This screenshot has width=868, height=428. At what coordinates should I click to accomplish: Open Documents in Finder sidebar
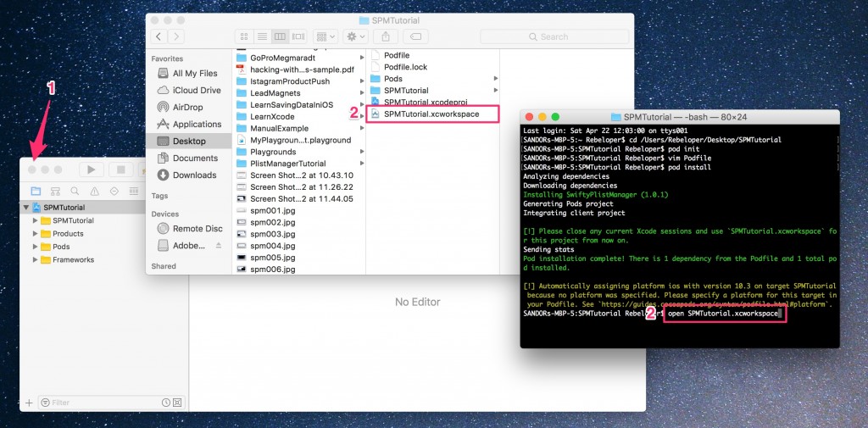[188, 158]
